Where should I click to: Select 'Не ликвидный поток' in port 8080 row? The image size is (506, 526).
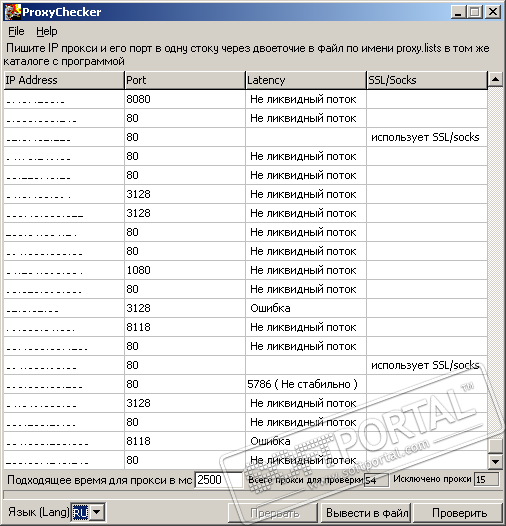point(306,99)
